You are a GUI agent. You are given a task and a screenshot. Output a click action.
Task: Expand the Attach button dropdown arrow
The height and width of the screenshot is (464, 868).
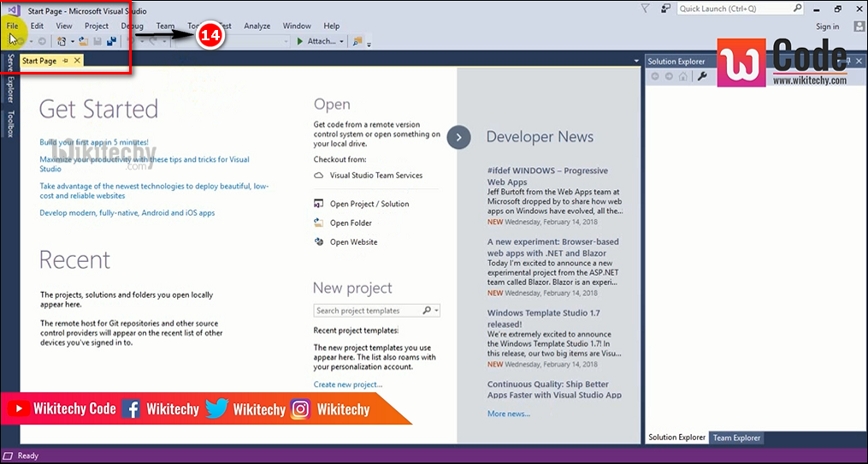(x=341, y=41)
